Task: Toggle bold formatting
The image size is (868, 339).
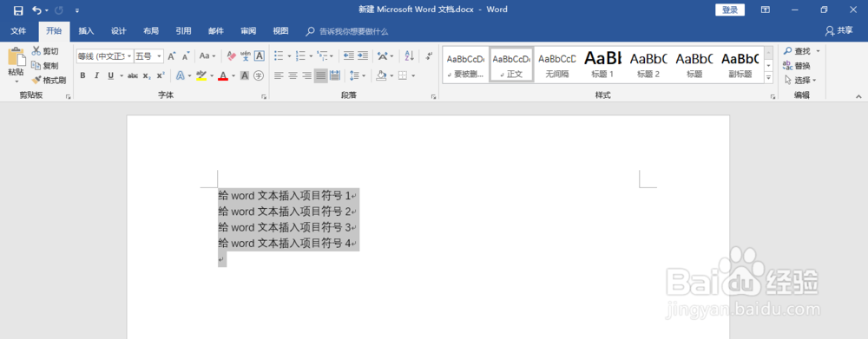Action: pyautogui.click(x=82, y=75)
